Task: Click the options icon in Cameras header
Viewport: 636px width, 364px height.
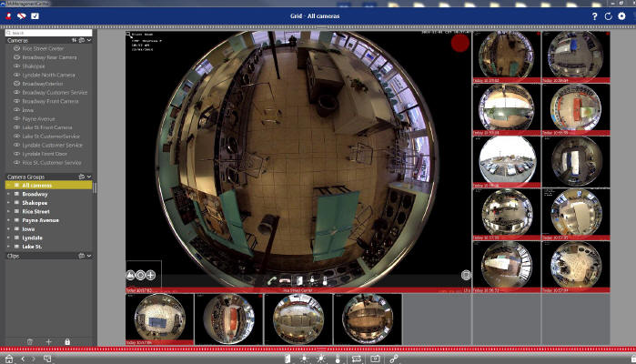Action: coord(82,40)
